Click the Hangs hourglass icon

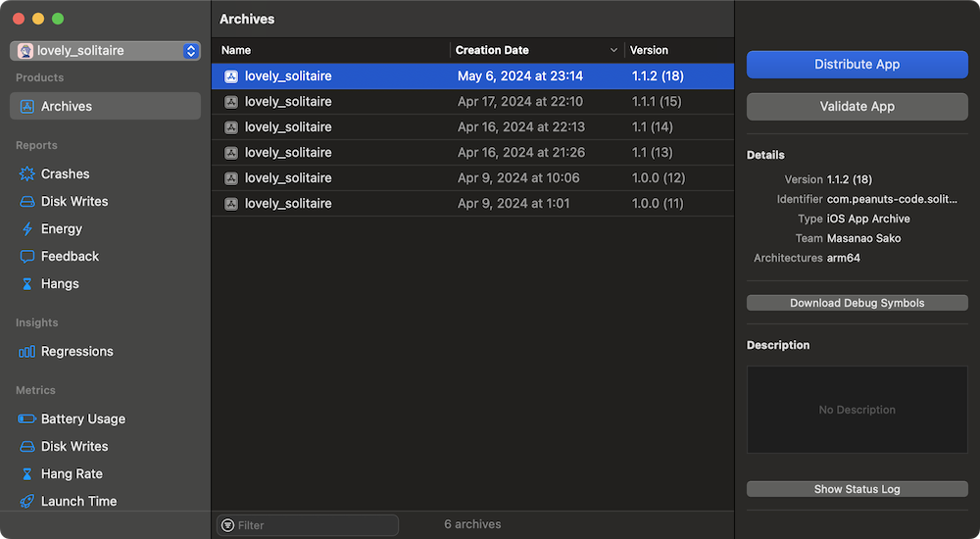coord(26,284)
